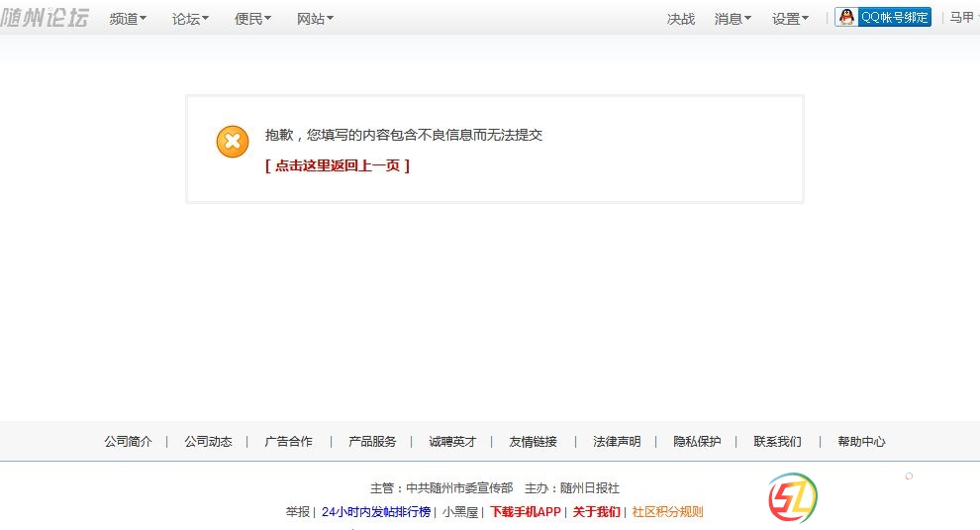980x530 pixels.
Task: Expand the 设置 menu
Action: click(x=790, y=19)
